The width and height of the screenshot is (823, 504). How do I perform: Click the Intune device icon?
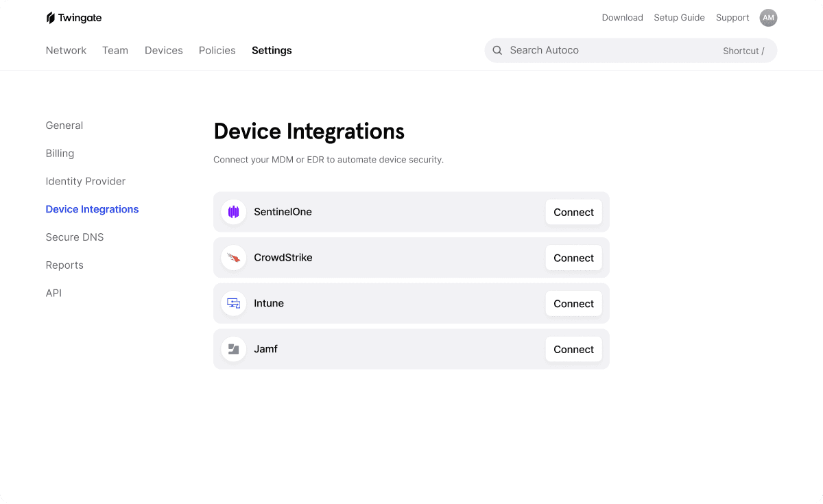233,303
